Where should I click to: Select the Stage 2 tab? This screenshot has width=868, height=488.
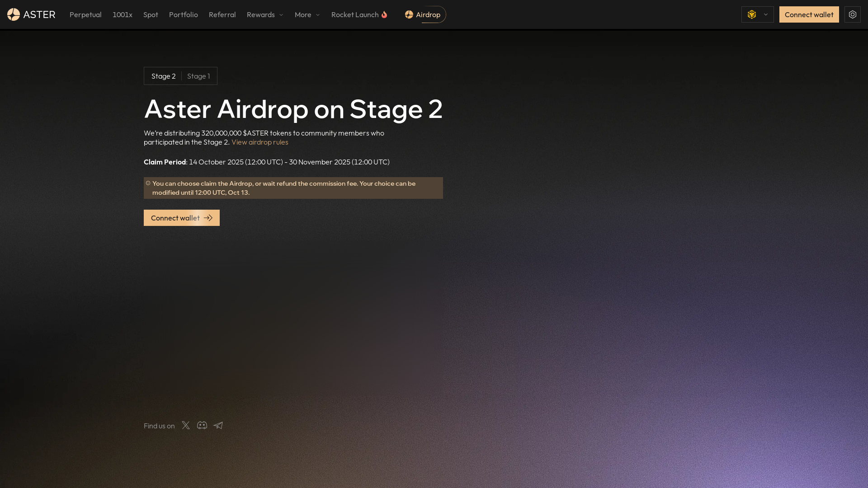click(163, 76)
